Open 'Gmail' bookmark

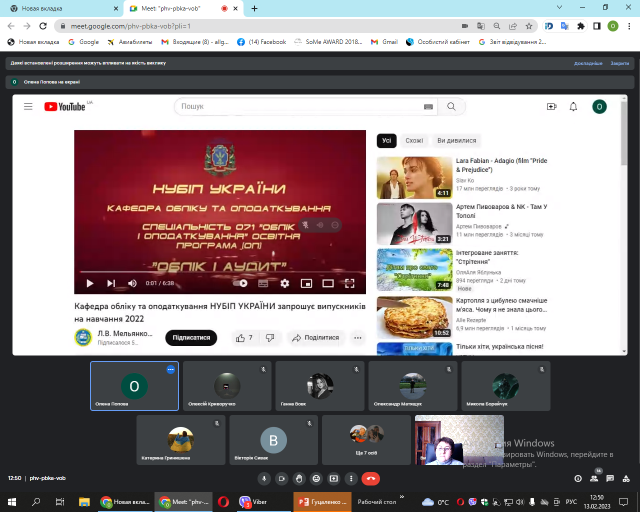point(384,42)
